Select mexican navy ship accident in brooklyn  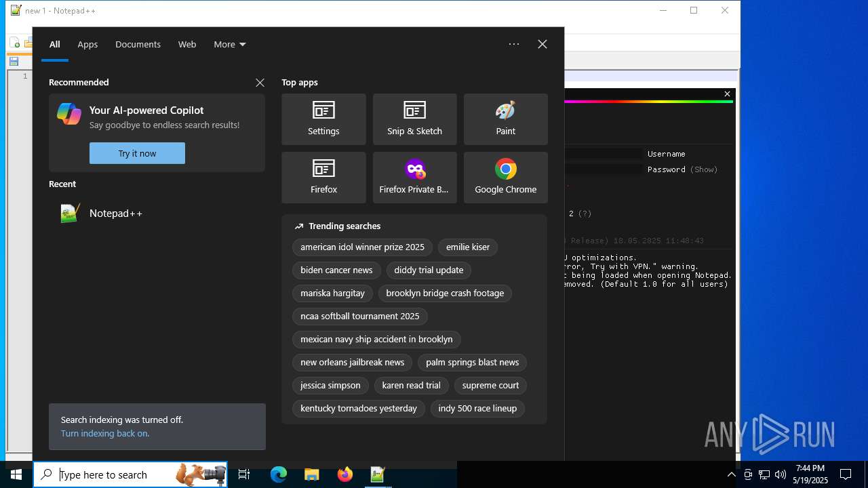click(376, 340)
